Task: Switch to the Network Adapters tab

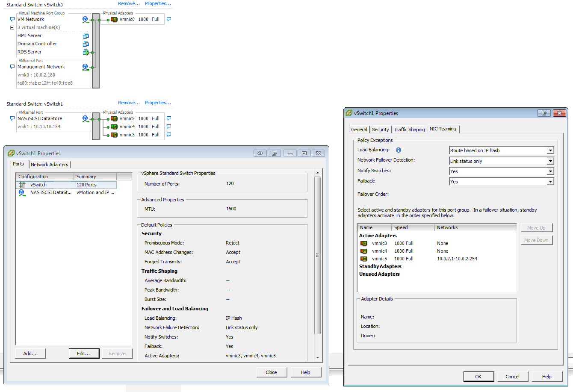Action: (49, 165)
